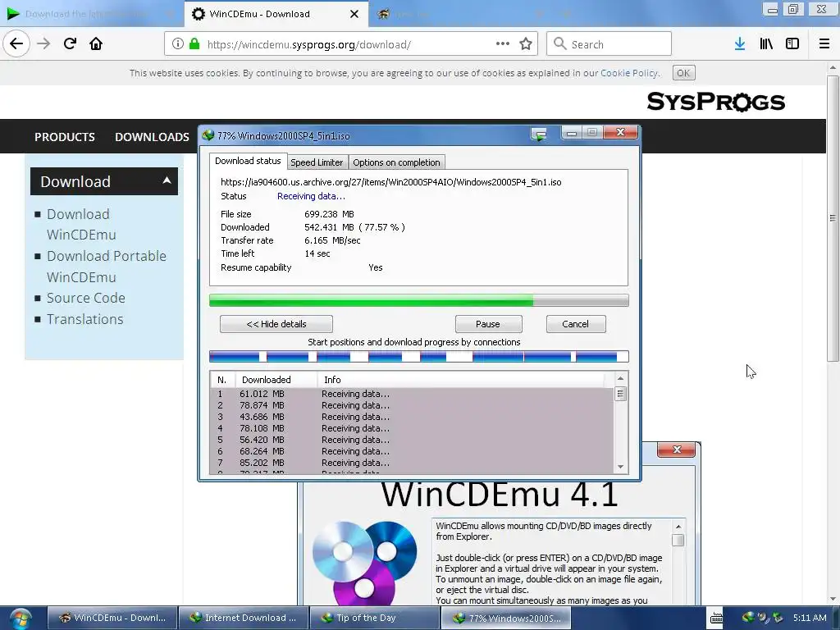Click the browser forward arrow

coord(43,43)
